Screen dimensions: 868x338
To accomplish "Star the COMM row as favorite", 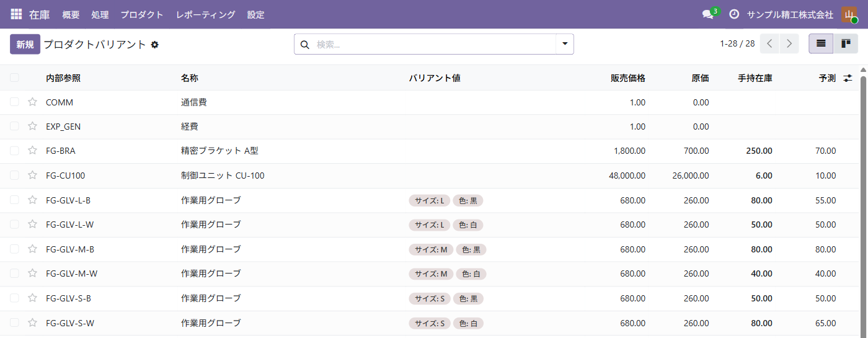I will (x=32, y=102).
